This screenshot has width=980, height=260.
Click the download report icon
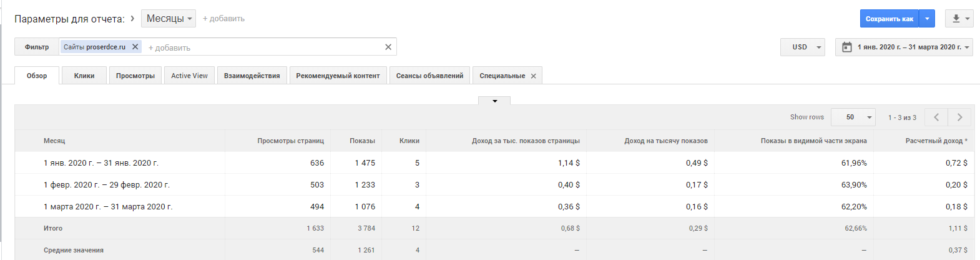(x=956, y=19)
